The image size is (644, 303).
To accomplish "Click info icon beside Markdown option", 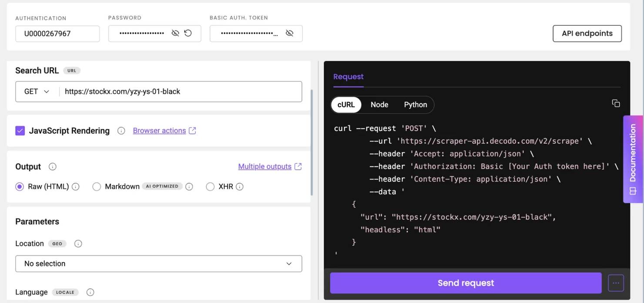I will click(x=189, y=187).
